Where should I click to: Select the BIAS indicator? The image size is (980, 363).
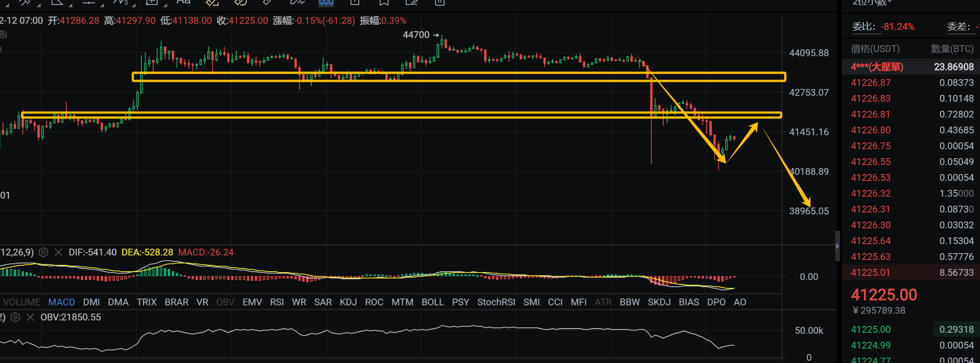coord(689,302)
